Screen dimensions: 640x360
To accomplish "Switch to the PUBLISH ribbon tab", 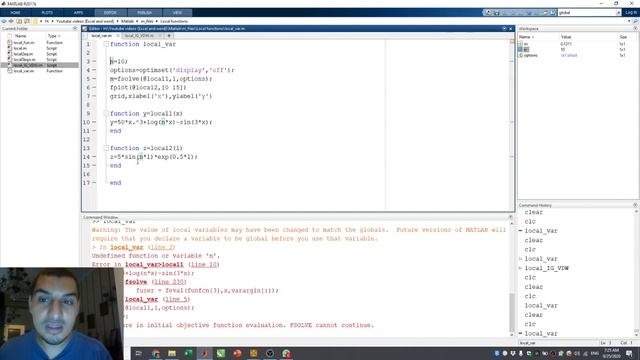I will pyautogui.click(x=144, y=13).
